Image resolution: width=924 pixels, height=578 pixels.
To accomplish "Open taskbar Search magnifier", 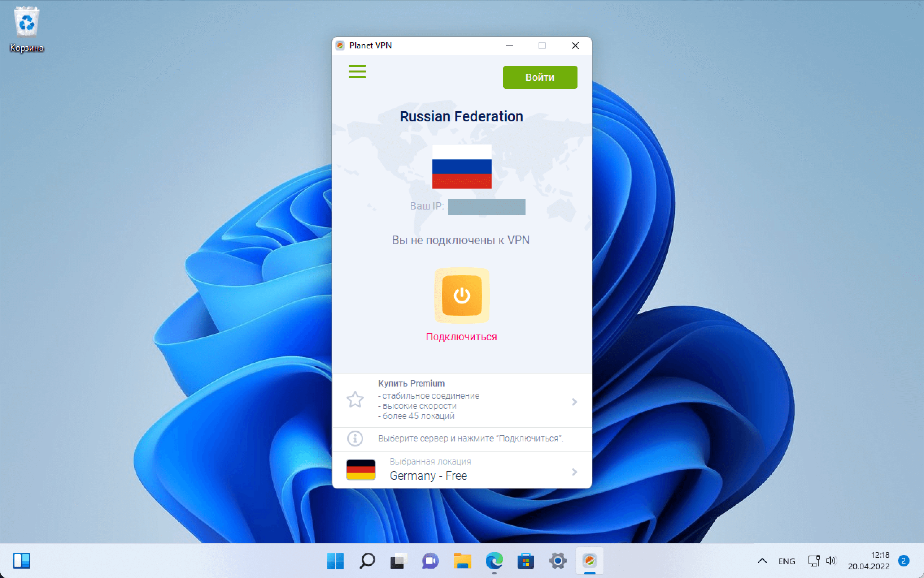I will pos(367,561).
